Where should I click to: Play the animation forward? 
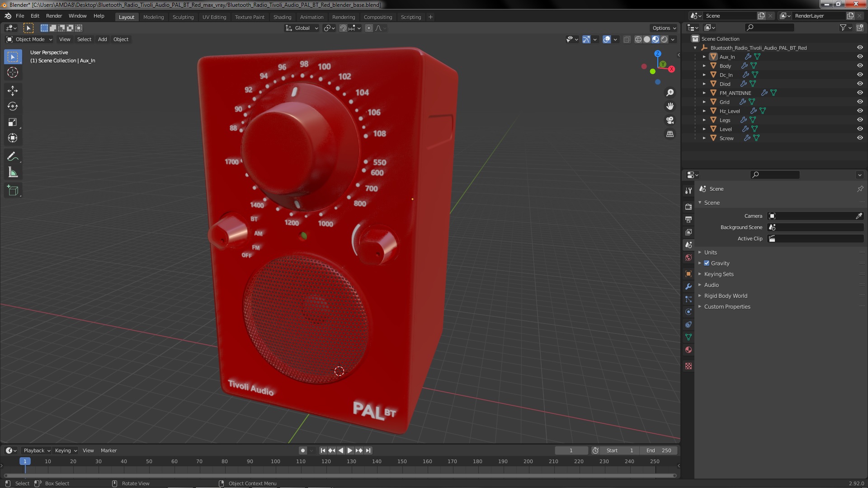350,450
